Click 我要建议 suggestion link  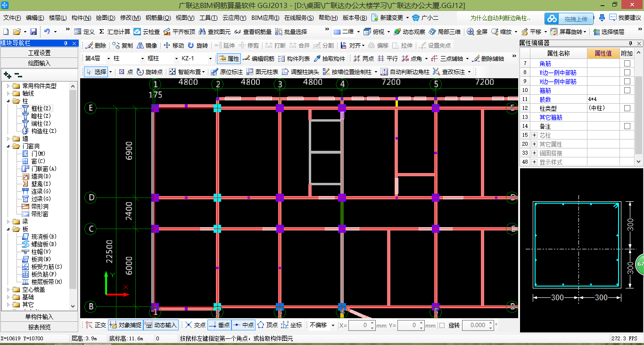click(625, 18)
